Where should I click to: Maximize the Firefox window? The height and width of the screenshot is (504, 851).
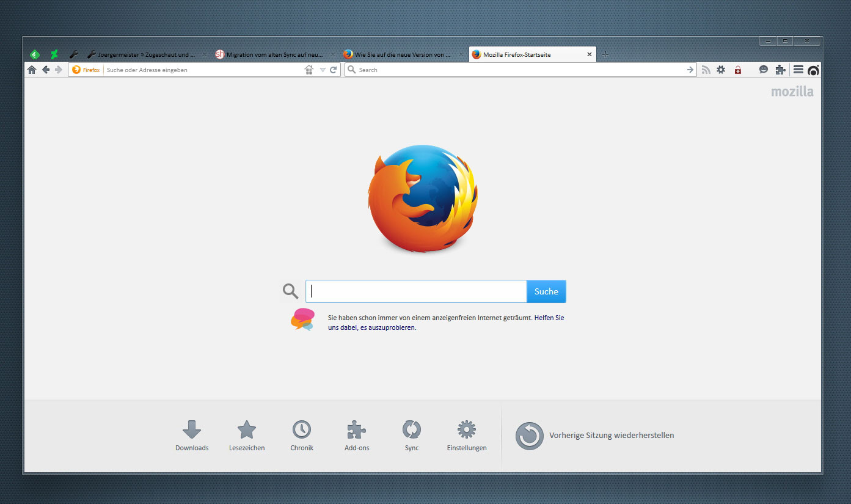pyautogui.click(x=785, y=41)
